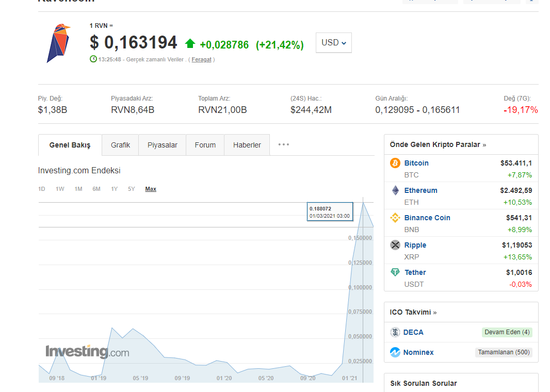Open the Haberler tab

[247, 145]
